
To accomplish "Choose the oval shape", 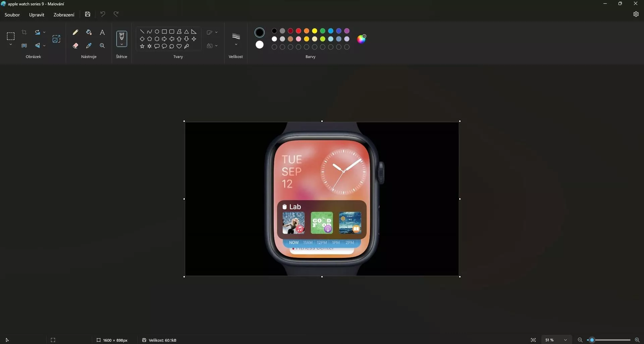I will 157,32.
